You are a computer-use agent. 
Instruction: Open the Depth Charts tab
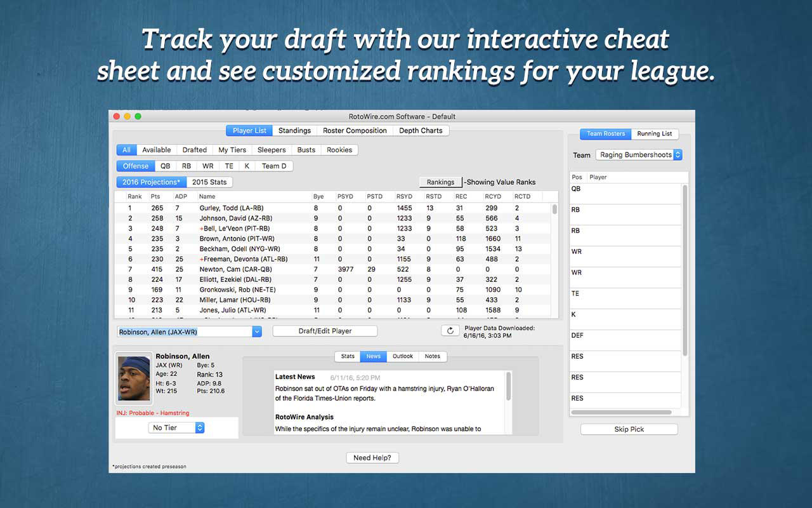[x=421, y=131]
